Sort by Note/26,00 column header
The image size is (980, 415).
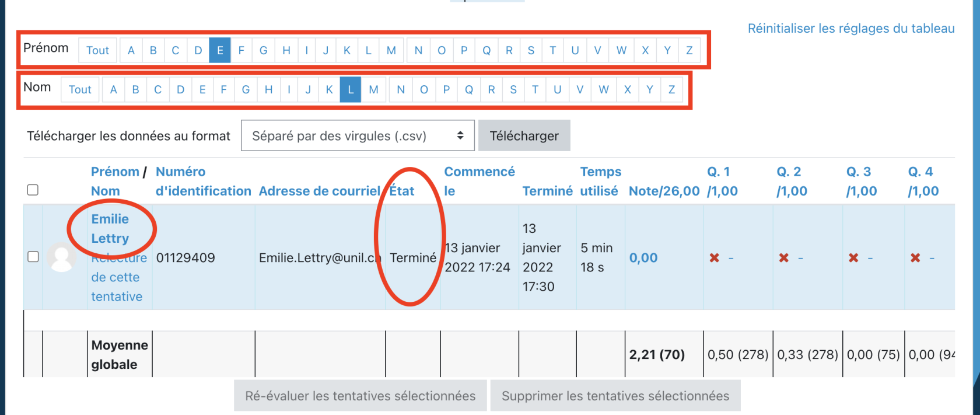point(664,191)
